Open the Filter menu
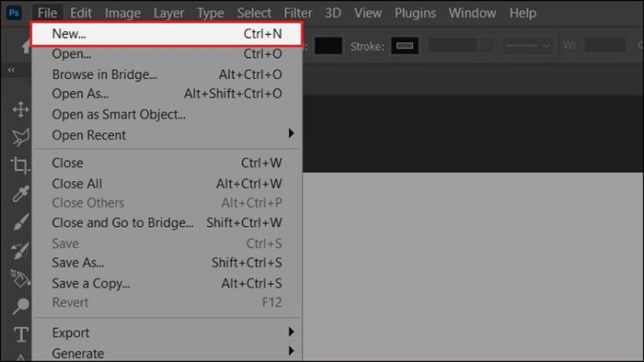The image size is (644, 362). (x=298, y=13)
